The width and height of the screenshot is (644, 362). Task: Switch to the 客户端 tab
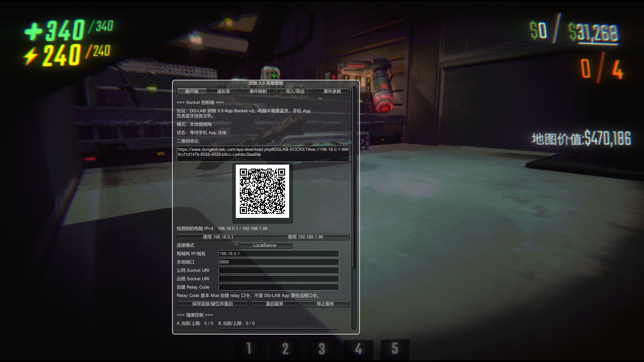pos(192,92)
